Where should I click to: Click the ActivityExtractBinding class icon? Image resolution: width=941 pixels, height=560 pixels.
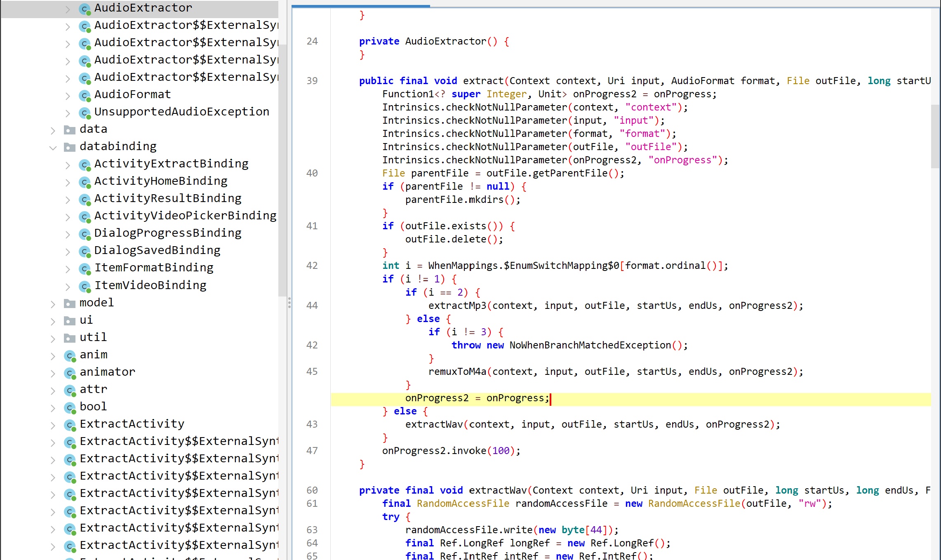(85, 165)
